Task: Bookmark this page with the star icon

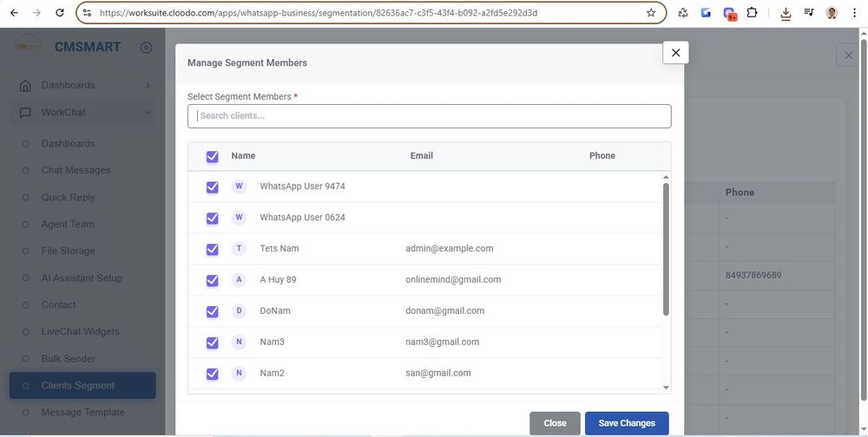Action: tap(651, 13)
